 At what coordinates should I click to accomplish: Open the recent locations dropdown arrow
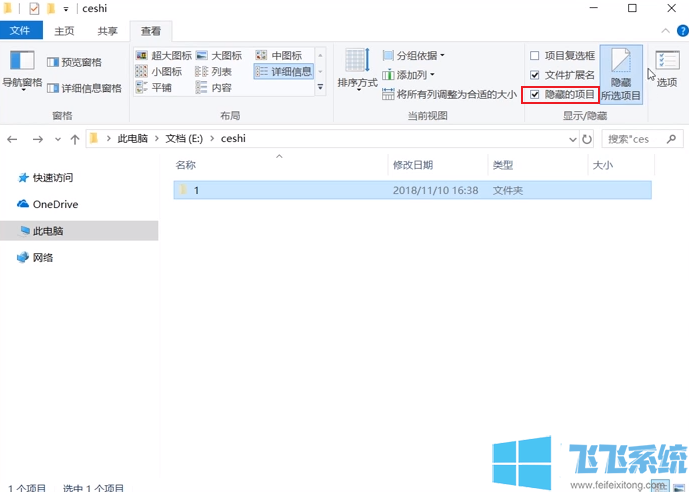click(x=58, y=139)
